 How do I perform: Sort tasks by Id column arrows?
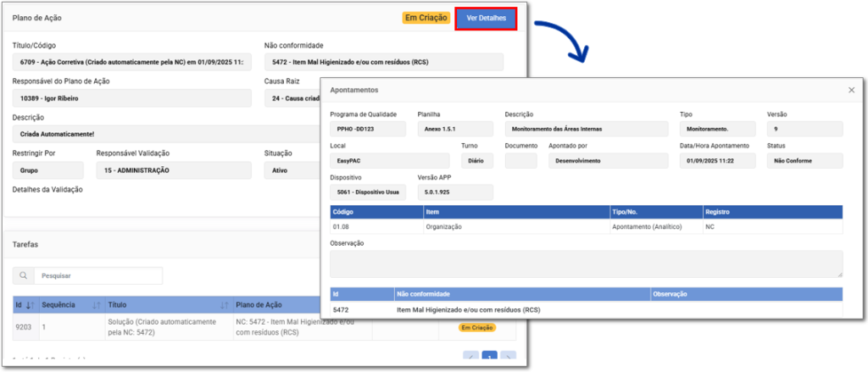point(31,305)
